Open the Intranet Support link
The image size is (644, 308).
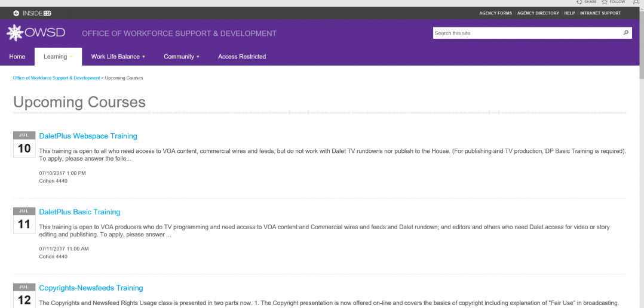600,13
